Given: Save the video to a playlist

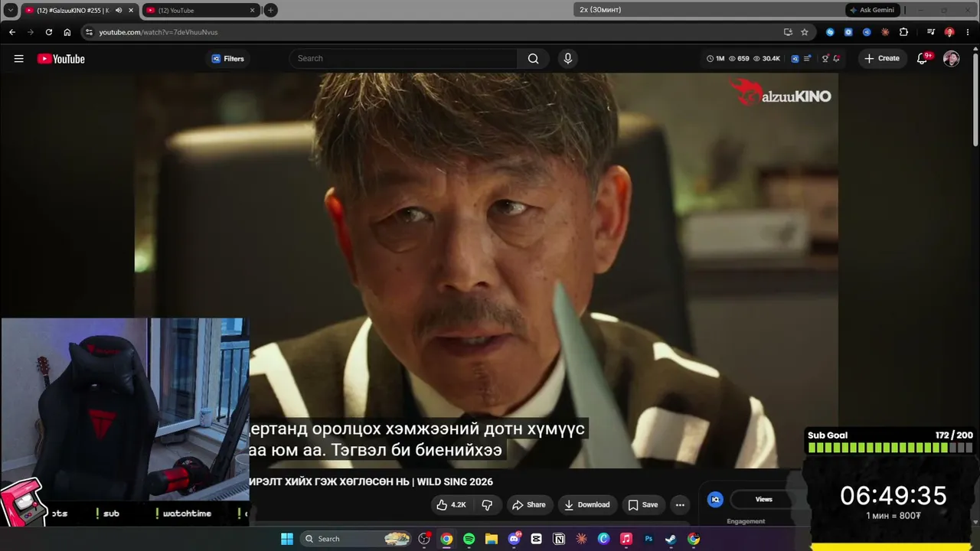Looking at the screenshot, I should click(x=643, y=505).
